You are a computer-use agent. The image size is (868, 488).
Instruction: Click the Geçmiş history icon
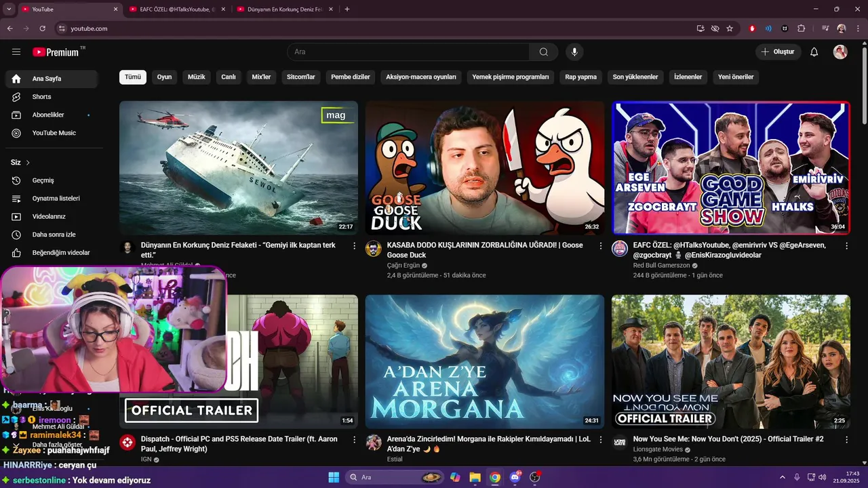click(16, 180)
